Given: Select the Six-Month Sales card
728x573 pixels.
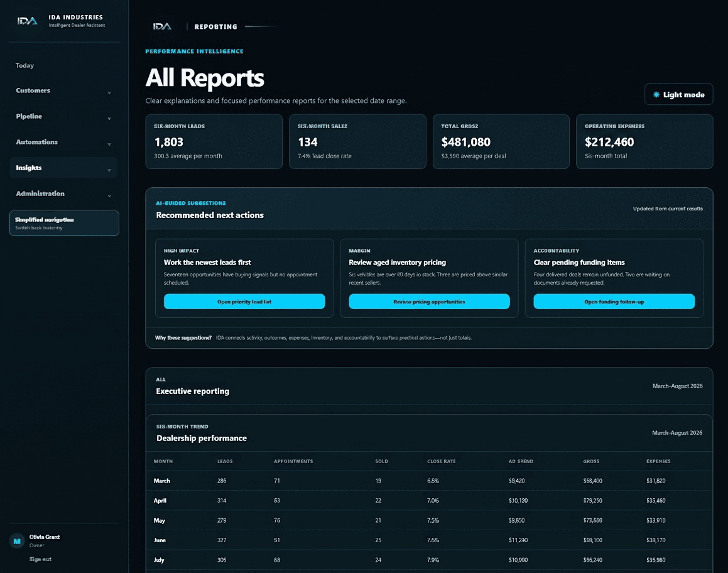Looking at the screenshot, I should click(357, 141).
